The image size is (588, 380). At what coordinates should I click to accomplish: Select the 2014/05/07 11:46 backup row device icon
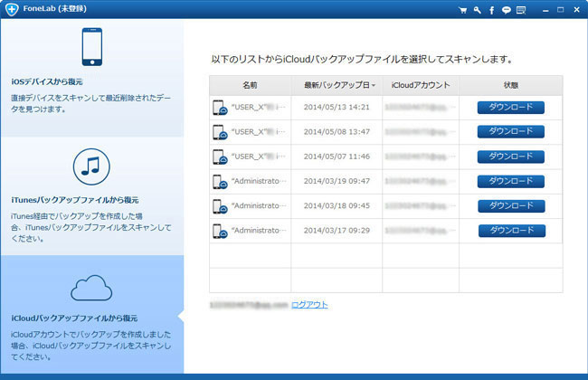220,157
